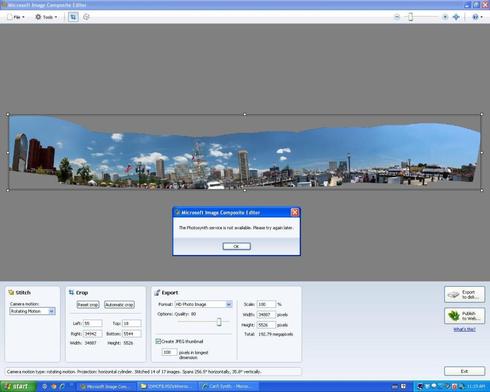Click the Export to disk button
The image size is (490, 392).
click(464, 295)
